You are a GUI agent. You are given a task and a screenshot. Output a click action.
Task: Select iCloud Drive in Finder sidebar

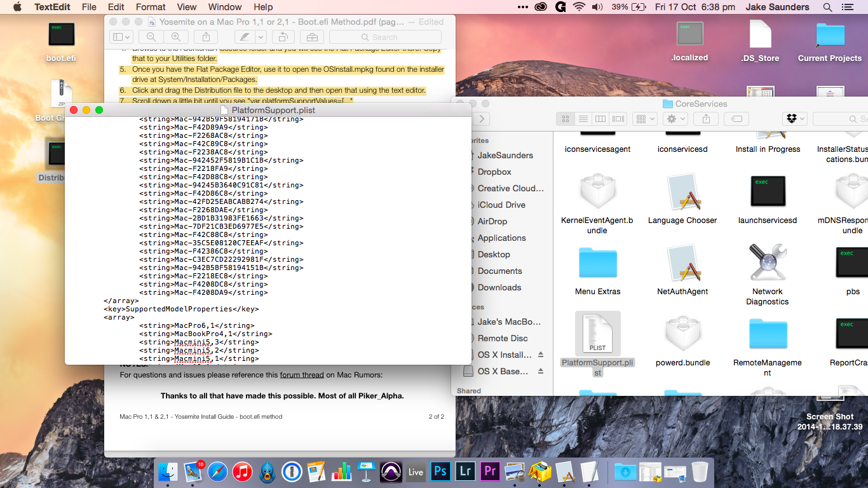click(502, 205)
